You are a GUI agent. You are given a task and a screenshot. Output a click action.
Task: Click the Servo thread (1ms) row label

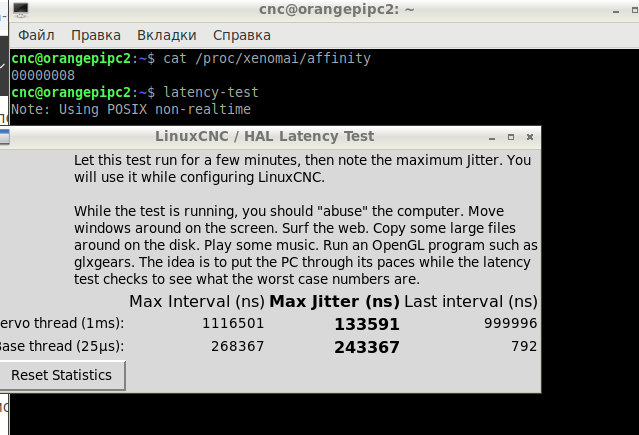click(x=62, y=323)
